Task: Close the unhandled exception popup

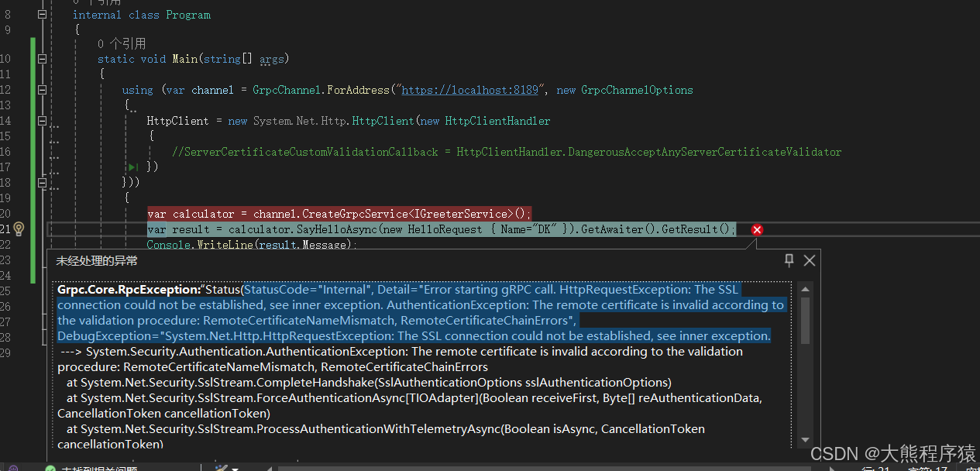Action: click(x=809, y=260)
